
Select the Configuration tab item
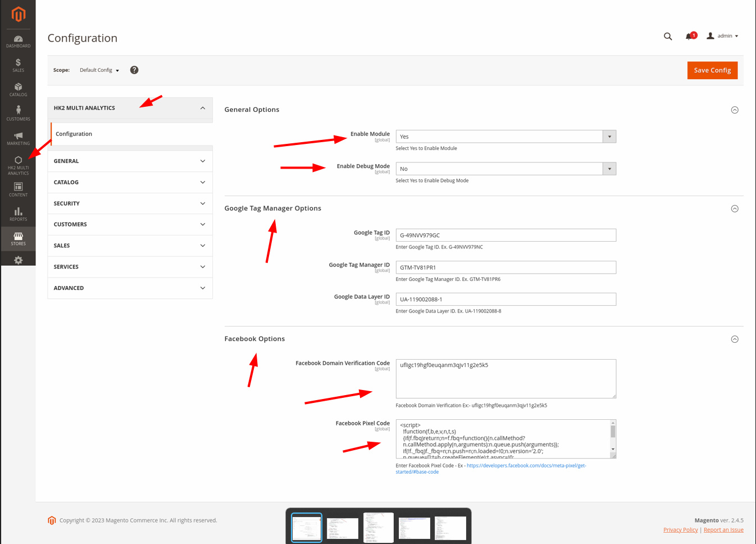pyautogui.click(x=131, y=134)
